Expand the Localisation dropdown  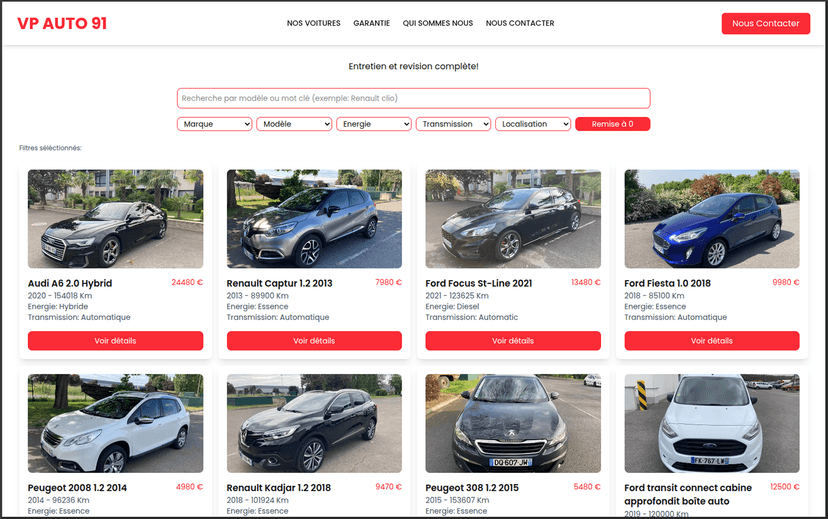tap(533, 124)
